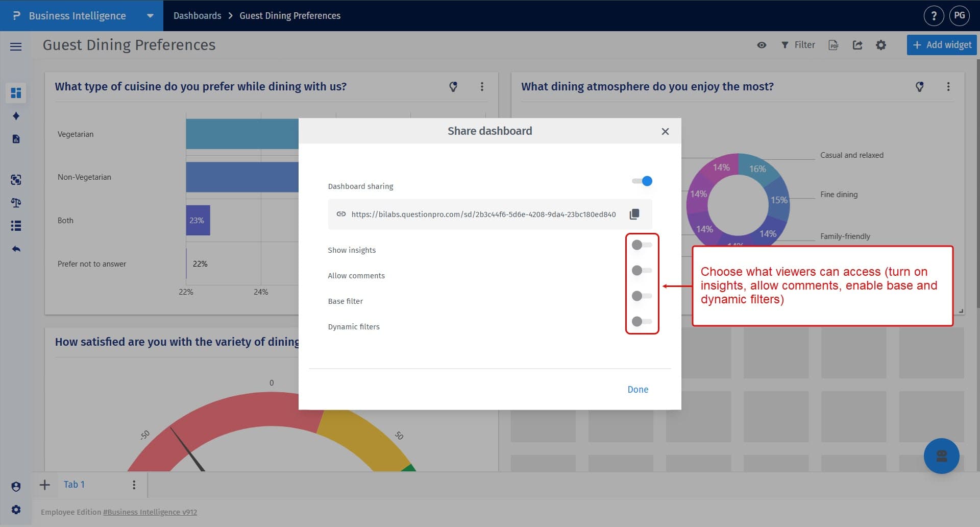Open the Tab 1 options menu
The height and width of the screenshot is (527, 980).
click(134, 484)
